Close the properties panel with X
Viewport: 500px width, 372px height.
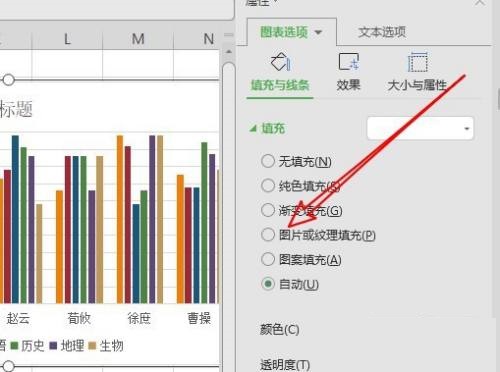[x=480, y=3]
